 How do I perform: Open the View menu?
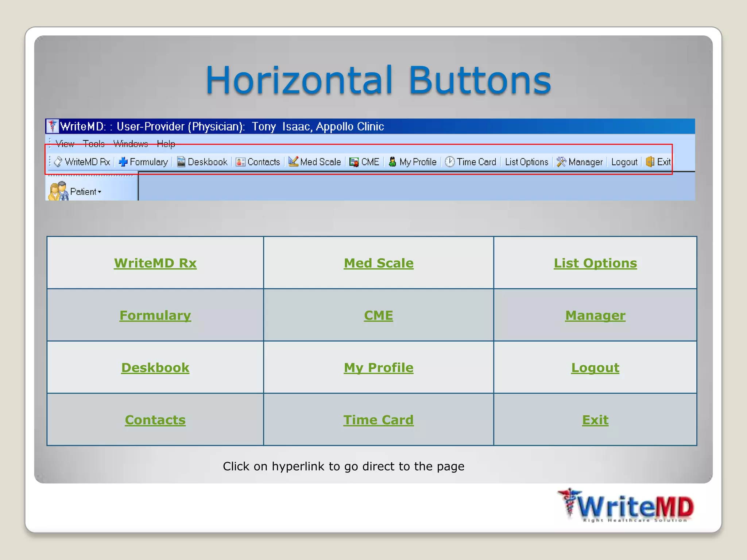tap(65, 144)
